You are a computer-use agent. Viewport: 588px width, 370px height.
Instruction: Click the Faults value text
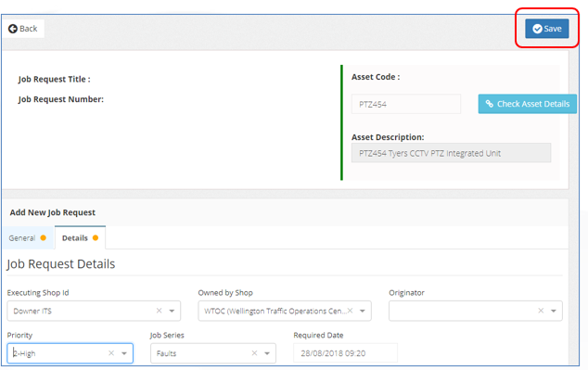(x=167, y=353)
